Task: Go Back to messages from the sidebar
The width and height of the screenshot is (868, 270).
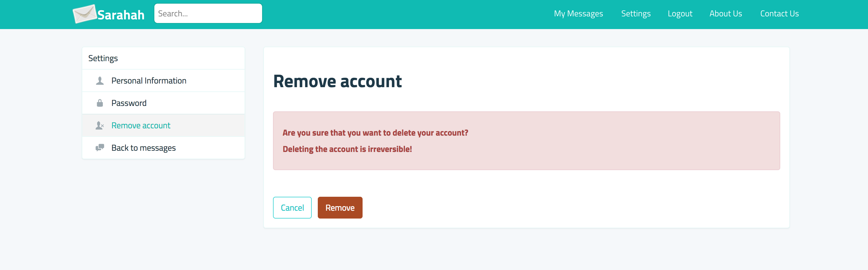Action: tap(163, 148)
